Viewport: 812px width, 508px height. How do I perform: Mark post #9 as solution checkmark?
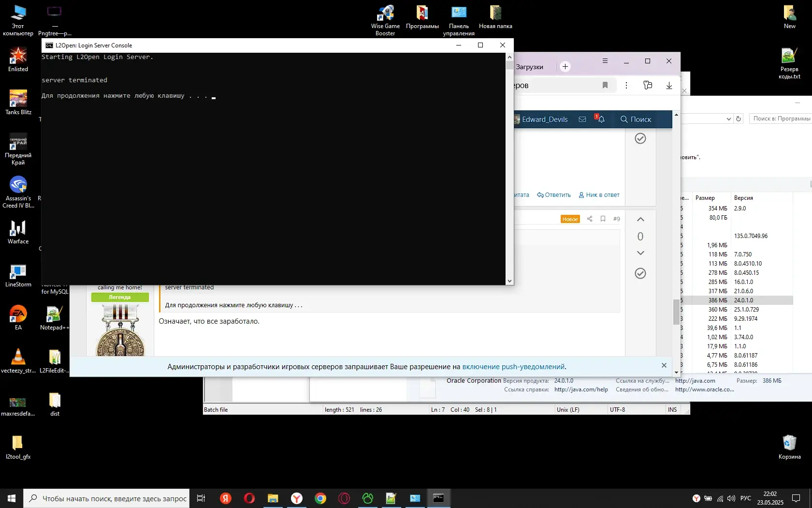coord(640,273)
